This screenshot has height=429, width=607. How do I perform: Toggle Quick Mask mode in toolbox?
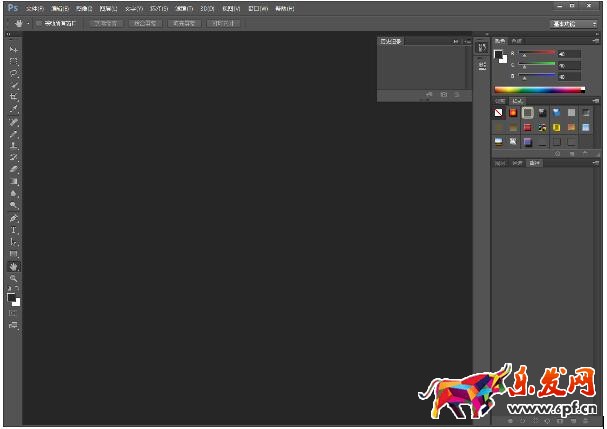14,313
